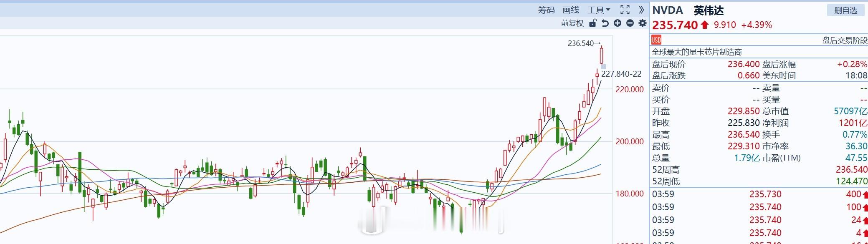Open the 工具 dropdown menu
868x244 pixels.
click(x=599, y=10)
